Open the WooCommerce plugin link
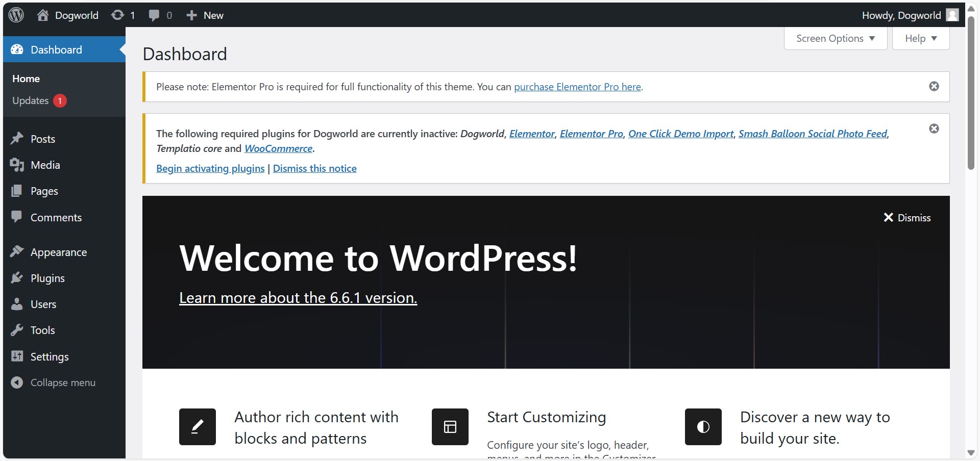The width and height of the screenshot is (980, 461). (x=279, y=148)
